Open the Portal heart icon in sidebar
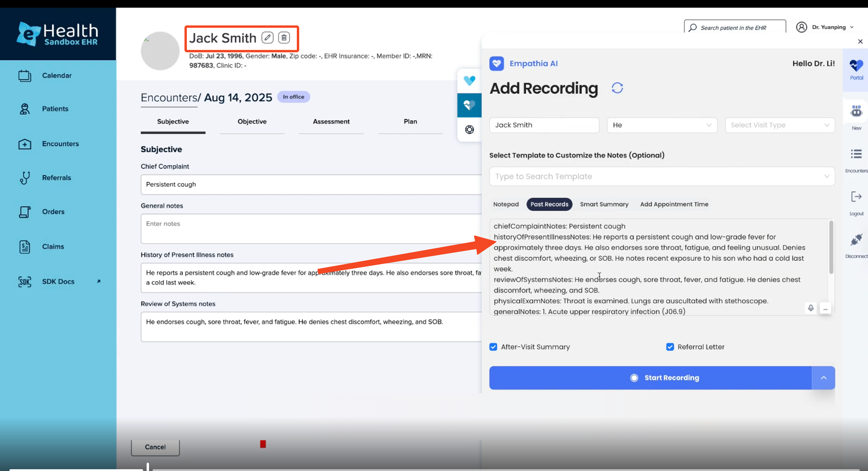This screenshot has width=868, height=471. tap(856, 66)
